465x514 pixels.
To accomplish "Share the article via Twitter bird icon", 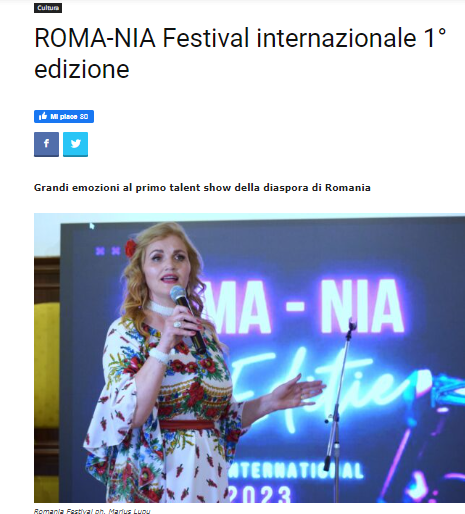I will coord(76,144).
